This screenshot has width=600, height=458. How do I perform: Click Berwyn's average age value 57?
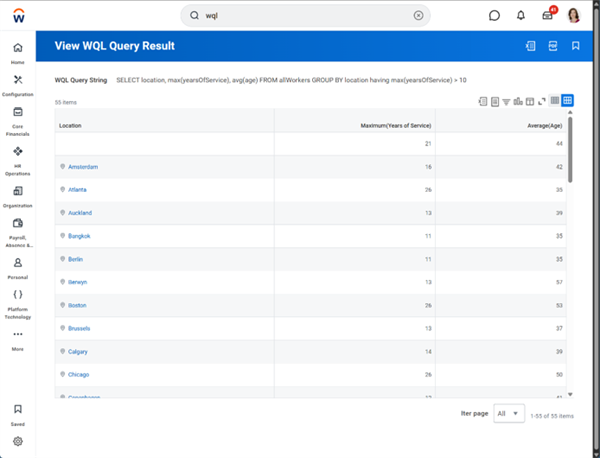(x=559, y=282)
